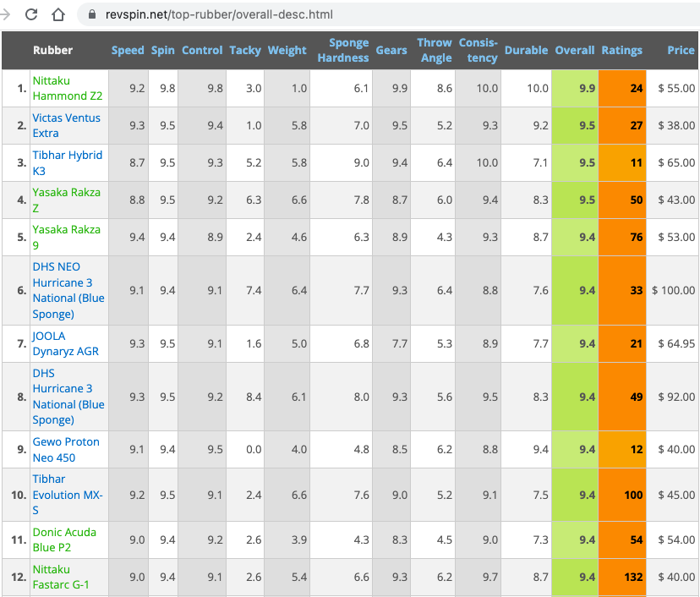This screenshot has width=700, height=597.
Task: Sort table by Speed column header
Action: 128,51
